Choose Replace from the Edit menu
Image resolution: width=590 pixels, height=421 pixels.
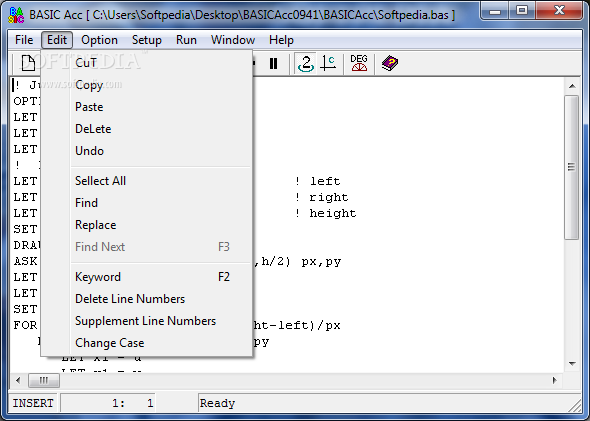[147, 225]
